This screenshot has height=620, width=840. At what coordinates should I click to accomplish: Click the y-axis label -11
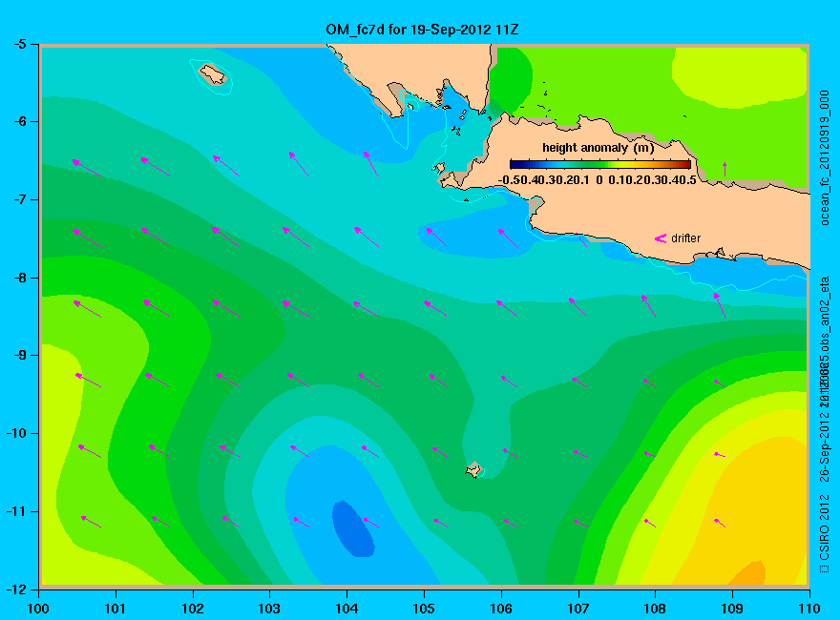(x=16, y=511)
